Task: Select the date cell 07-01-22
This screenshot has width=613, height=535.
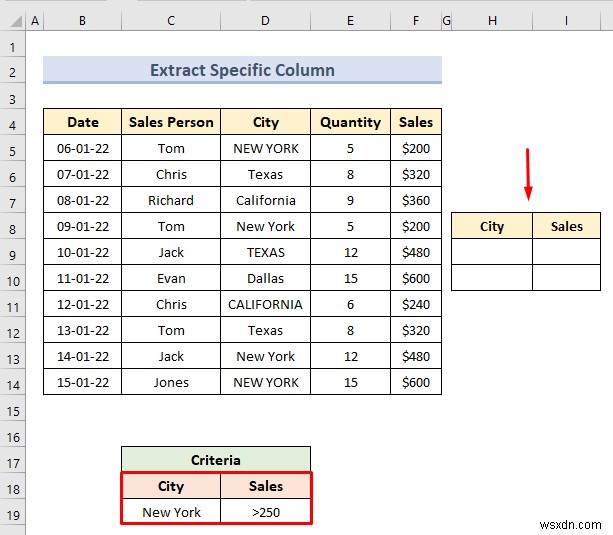Action: tap(82, 174)
